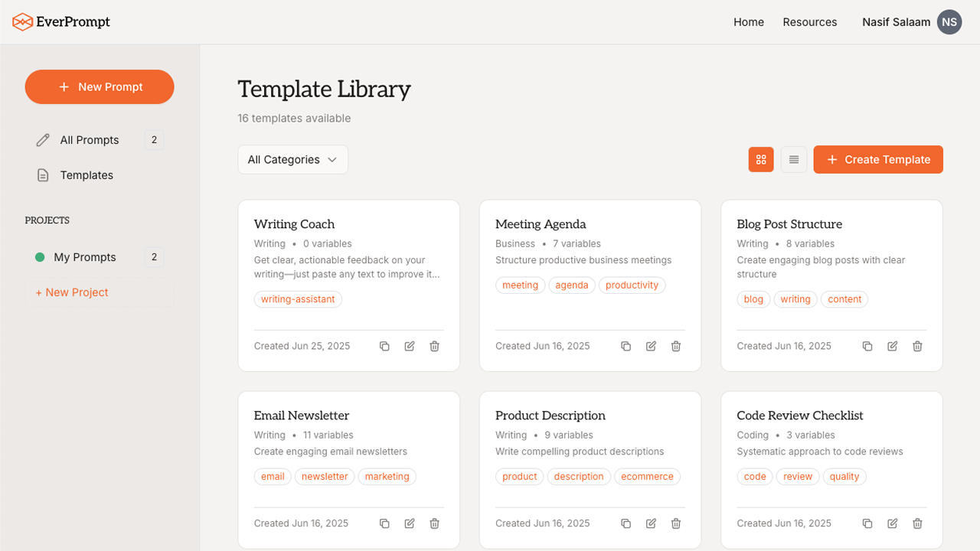Duplicate the Meeting Agenda template
This screenshot has width=980, height=551.
pos(626,346)
